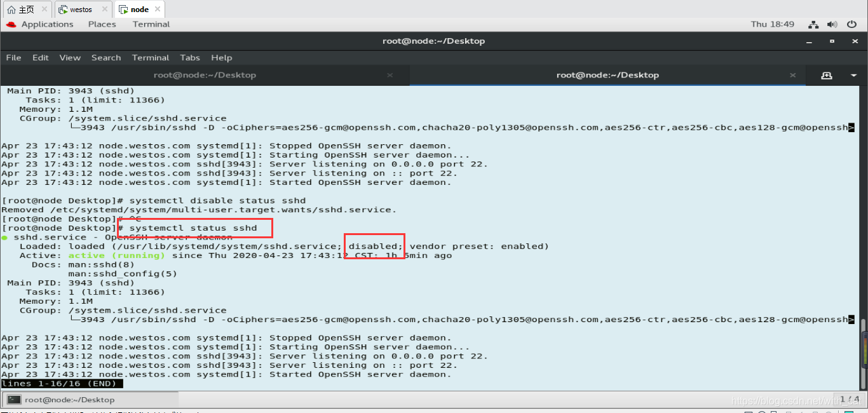Maximize the terminal window
868x413 pixels.
[832, 41]
